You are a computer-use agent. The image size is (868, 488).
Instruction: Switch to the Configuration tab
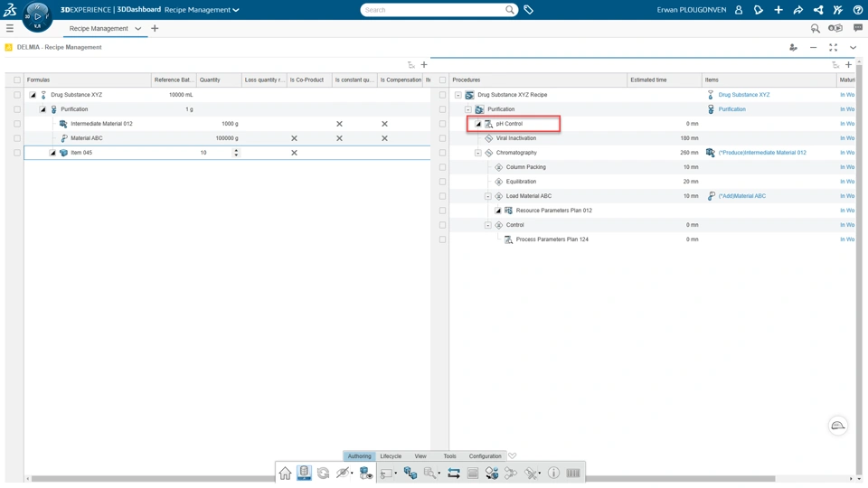coord(485,455)
